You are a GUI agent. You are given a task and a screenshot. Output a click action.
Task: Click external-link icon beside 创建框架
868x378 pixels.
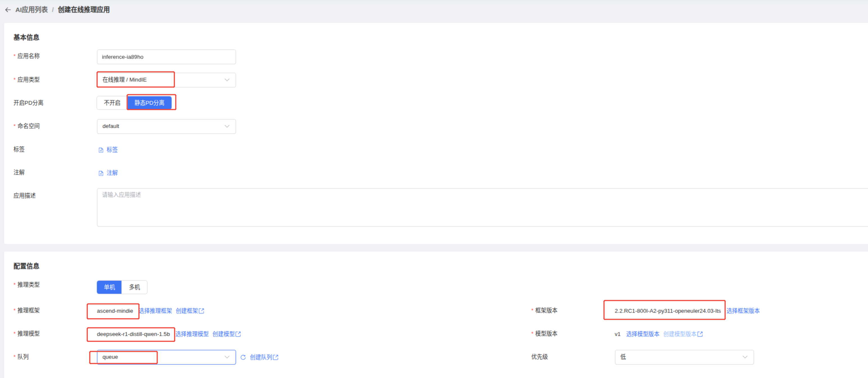201,311
